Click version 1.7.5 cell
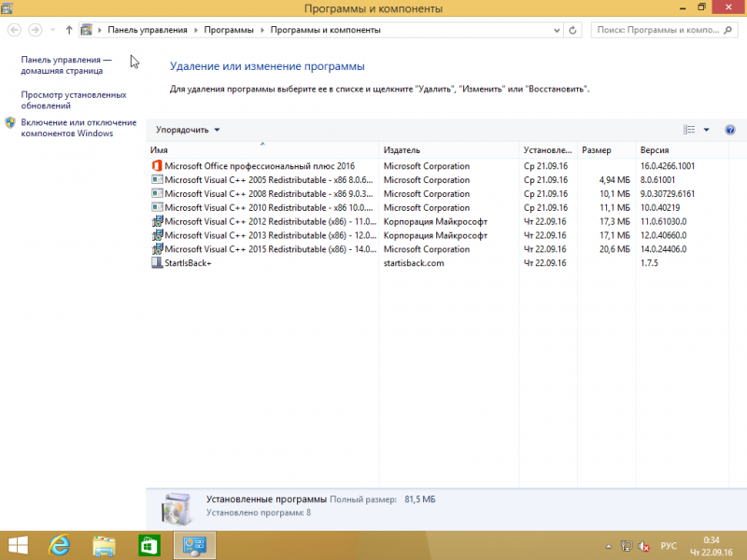 coord(649,262)
